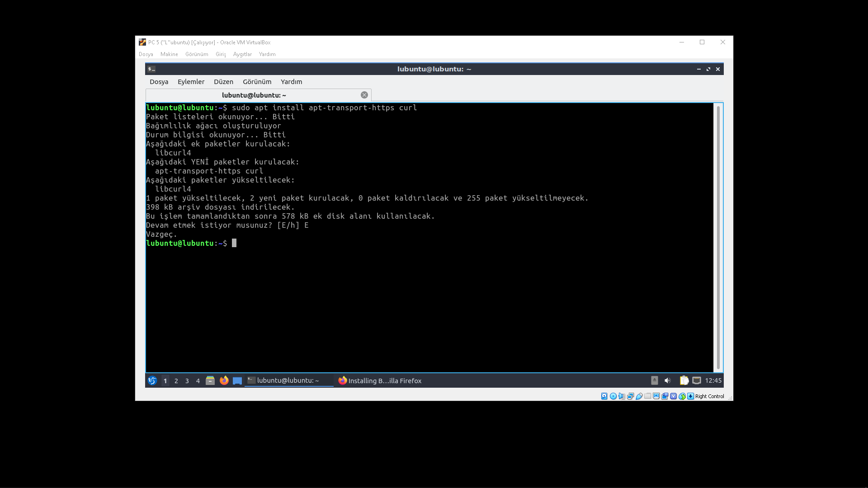Open the Lubuntu start menu
The height and width of the screenshot is (488, 868).
152,381
